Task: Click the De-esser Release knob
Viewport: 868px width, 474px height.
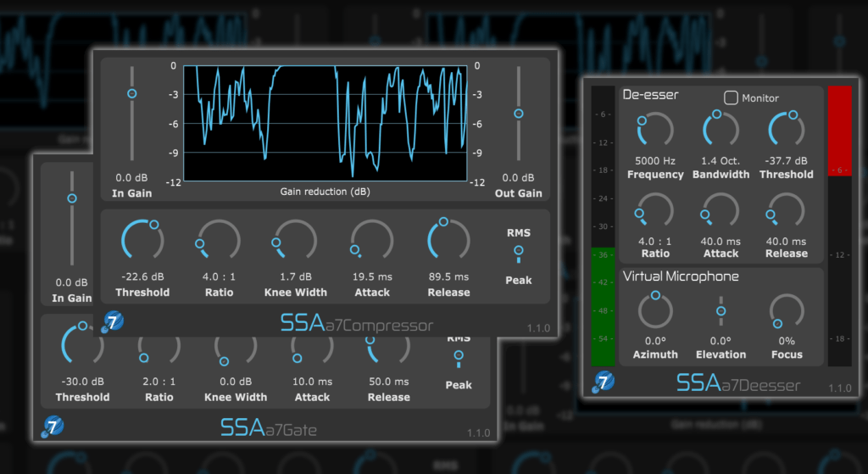Action: [786, 210]
